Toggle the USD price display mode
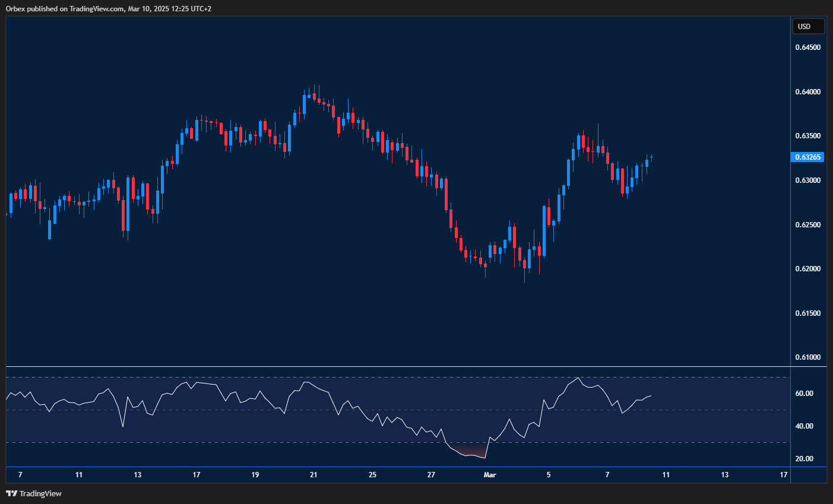833x504 pixels. click(808, 26)
